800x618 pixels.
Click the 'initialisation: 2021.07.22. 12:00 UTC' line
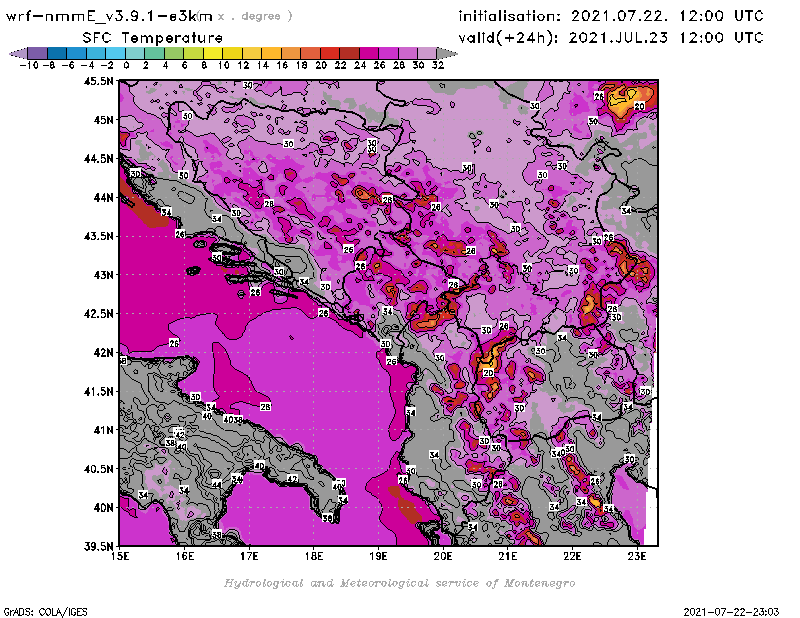tap(611, 16)
